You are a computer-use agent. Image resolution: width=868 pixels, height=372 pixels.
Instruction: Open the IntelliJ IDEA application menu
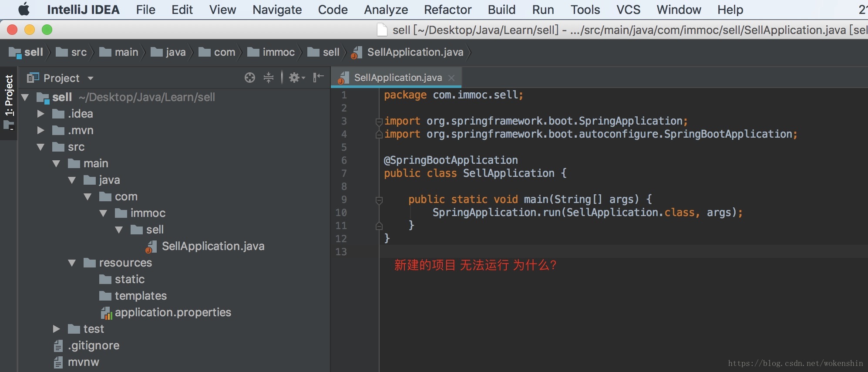[83, 10]
